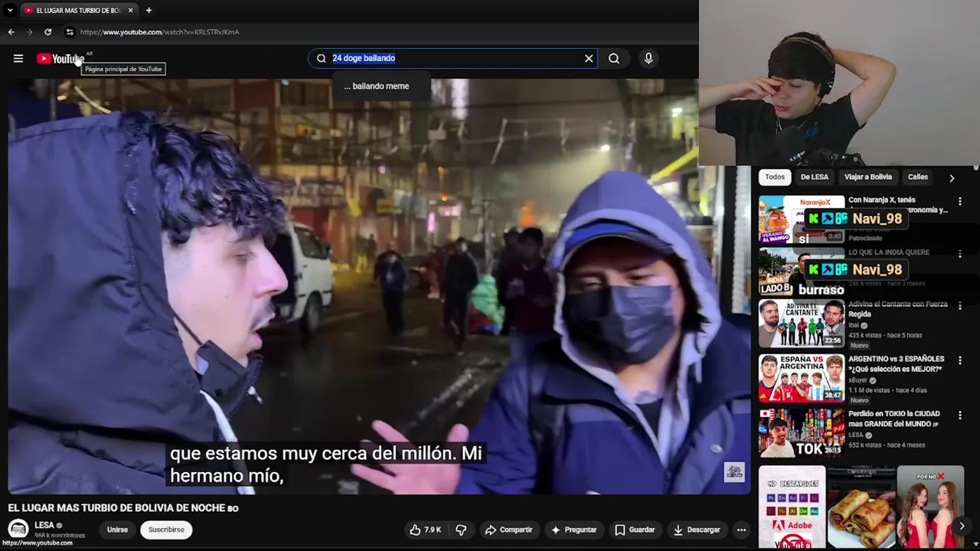Select the Calles filter chip
The height and width of the screenshot is (551, 980).
[918, 177]
